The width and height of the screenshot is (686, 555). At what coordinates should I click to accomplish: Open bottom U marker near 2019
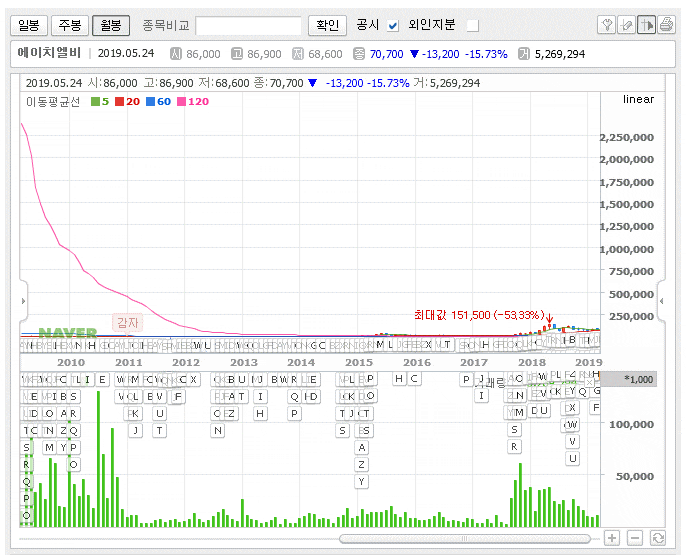(x=572, y=458)
